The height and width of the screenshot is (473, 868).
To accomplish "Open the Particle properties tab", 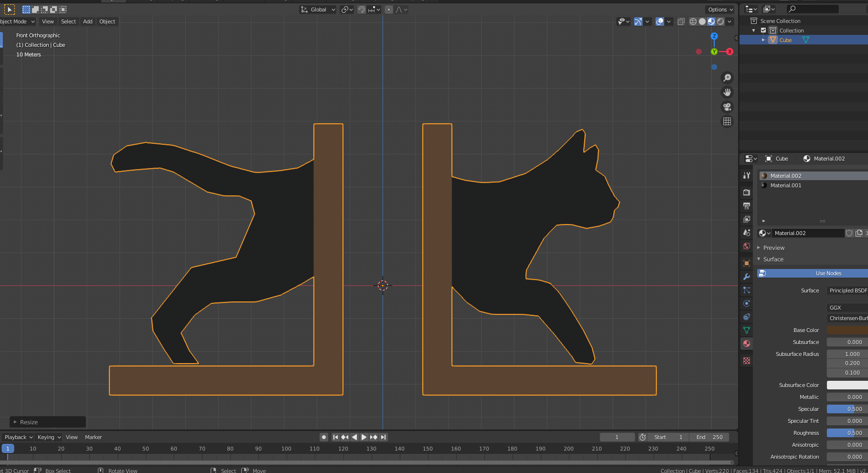I will tap(747, 290).
